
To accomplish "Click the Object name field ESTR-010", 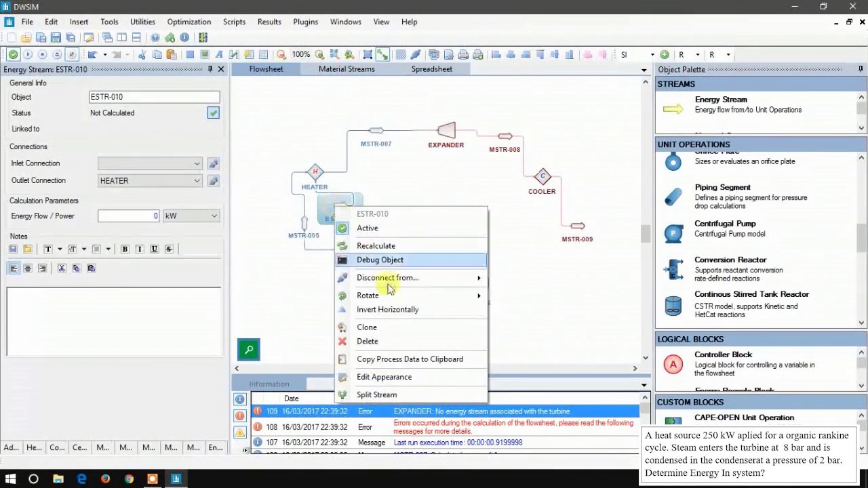I will click(155, 97).
